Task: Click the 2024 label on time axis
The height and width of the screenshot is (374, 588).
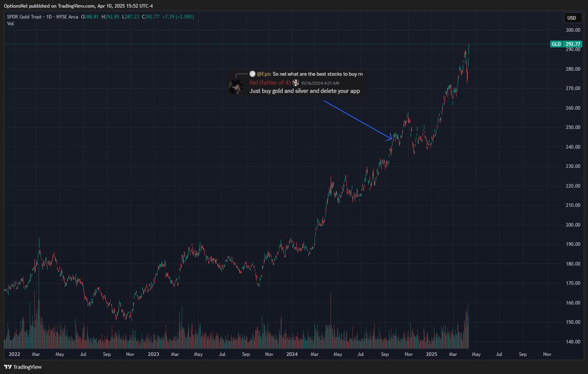Action: click(292, 353)
